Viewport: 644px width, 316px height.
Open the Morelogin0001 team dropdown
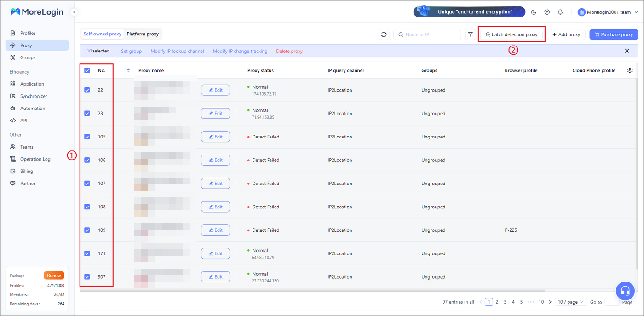[608, 12]
